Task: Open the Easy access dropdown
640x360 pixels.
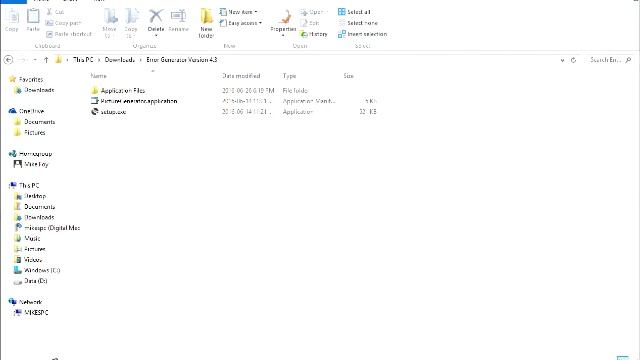Action: pyautogui.click(x=241, y=23)
